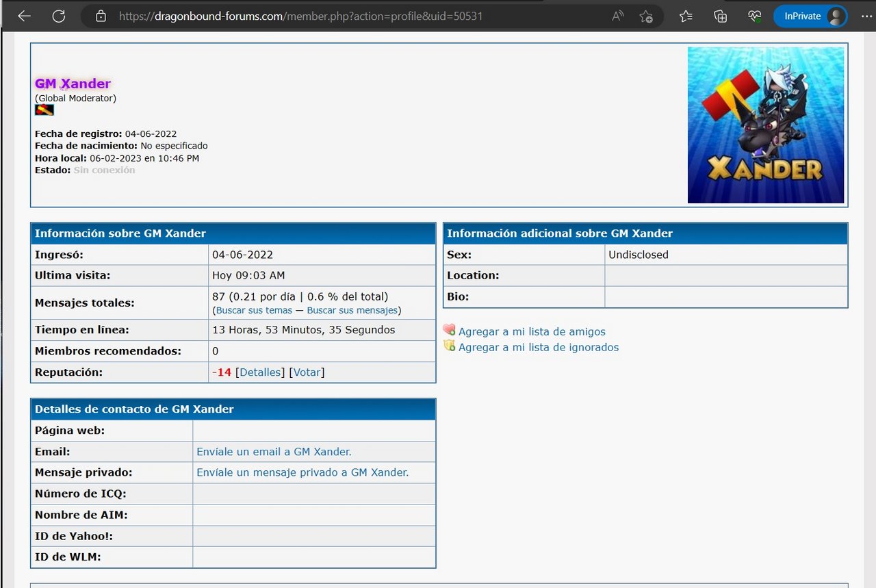Open Buscar sus temas link
This screenshot has width=876, height=588.
(x=254, y=310)
